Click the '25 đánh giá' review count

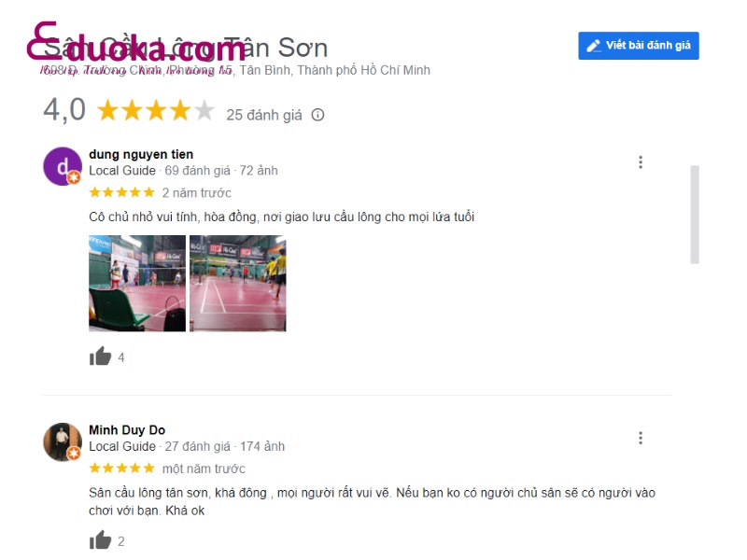264,115
